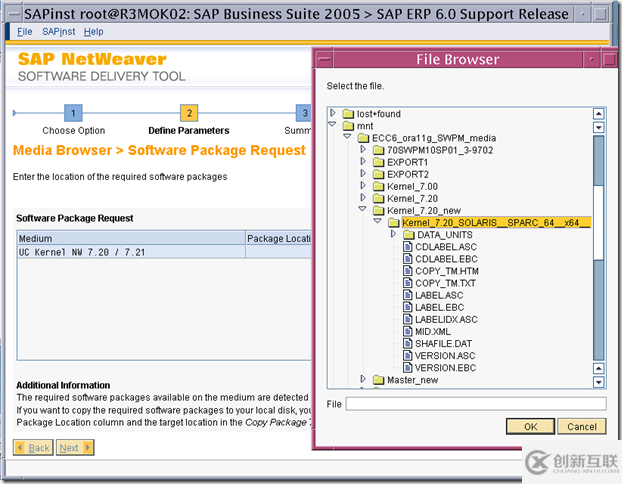This screenshot has height=484, width=622.
Task: Expand the lost+found folder
Action: 333,113
